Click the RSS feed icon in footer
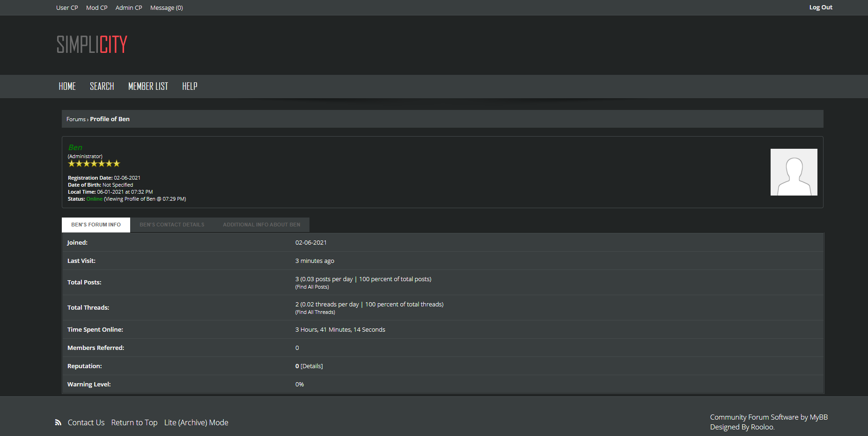Screen dimensions: 868x436 (x=58, y=422)
